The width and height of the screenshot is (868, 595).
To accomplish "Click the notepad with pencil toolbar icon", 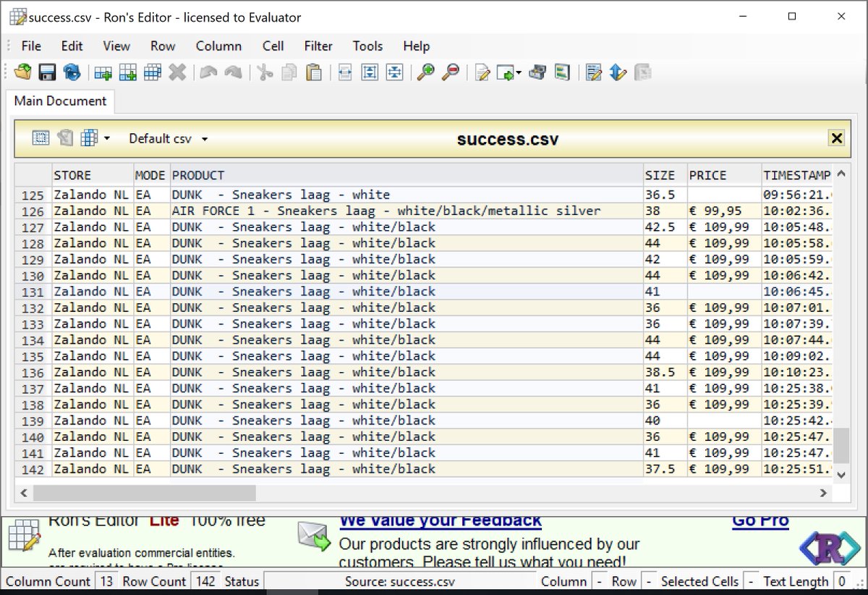I will (593, 72).
